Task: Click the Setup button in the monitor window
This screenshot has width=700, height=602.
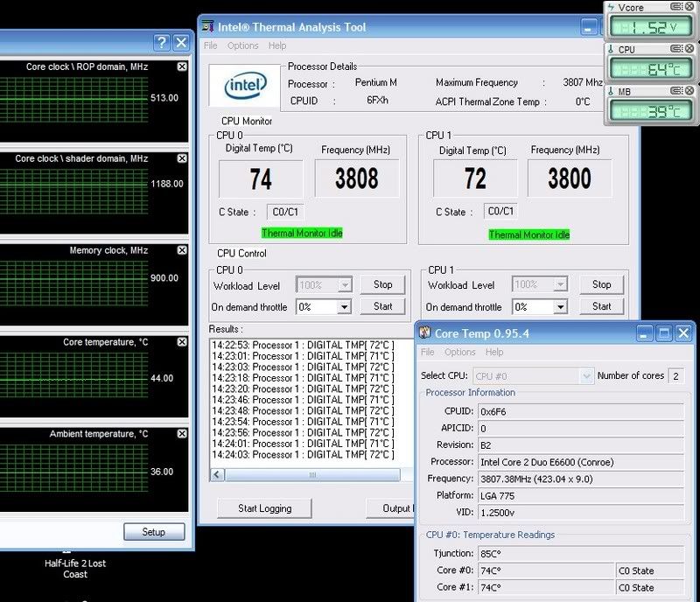Action: [x=154, y=532]
